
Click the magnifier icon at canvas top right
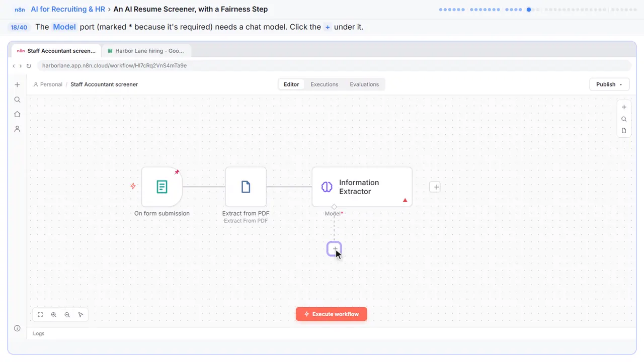click(x=624, y=119)
